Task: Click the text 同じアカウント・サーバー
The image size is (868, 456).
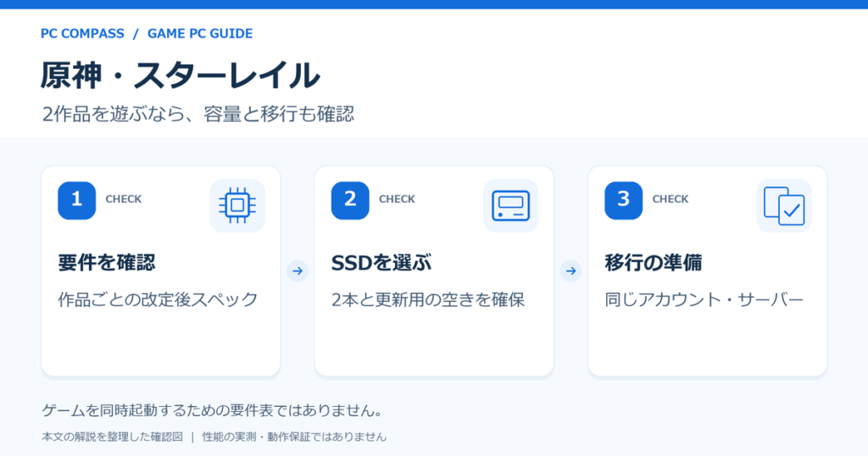Action: coord(704,299)
